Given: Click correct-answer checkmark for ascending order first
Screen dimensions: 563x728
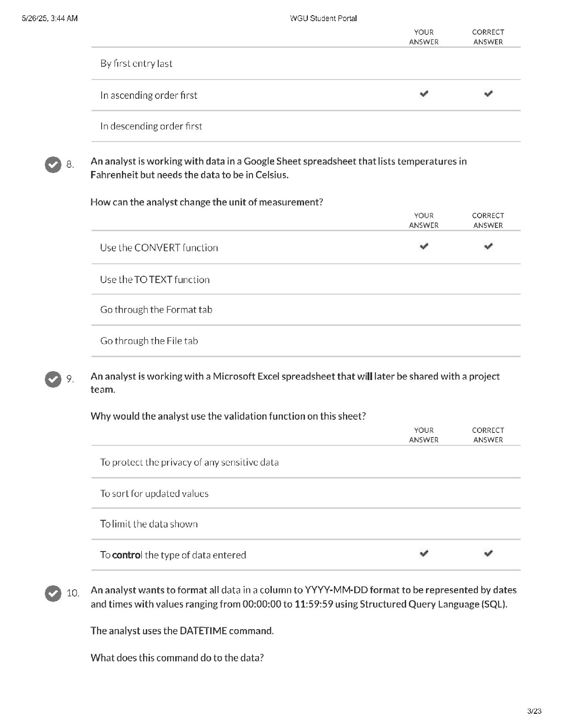Looking at the screenshot, I should click(x=488, y=94).
